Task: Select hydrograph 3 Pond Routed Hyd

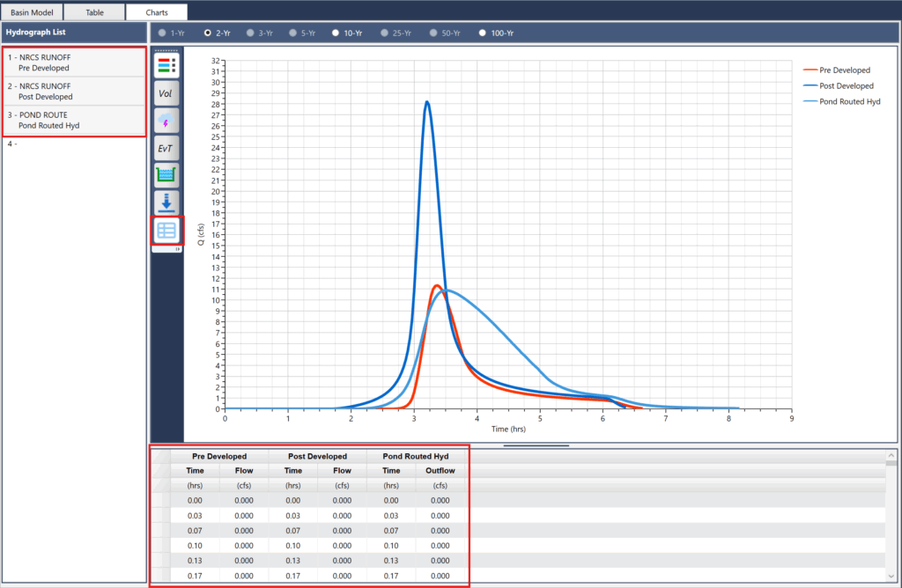Action: [74, 120]
